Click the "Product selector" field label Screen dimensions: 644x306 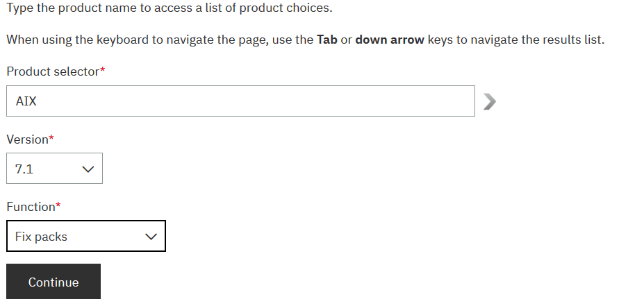(x=53, y=71)
